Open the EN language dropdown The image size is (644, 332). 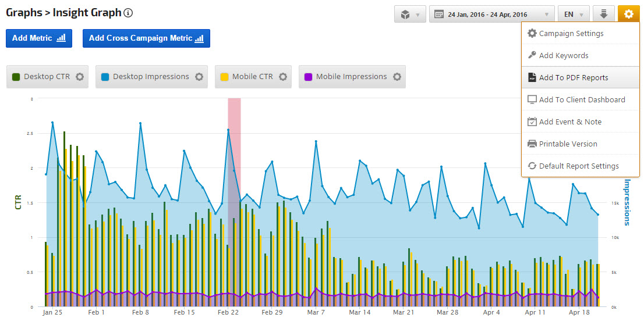573,14
